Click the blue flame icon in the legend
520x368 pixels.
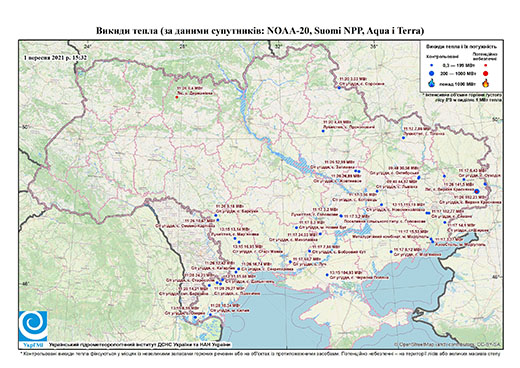(432, 83)
